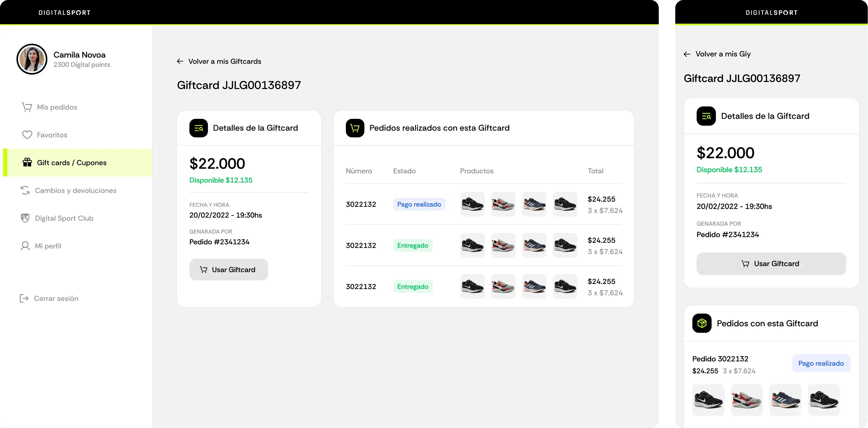Screen dimensions: 868x428
Task: Click the shopping cart icon beside Mis pedidos
Action: [27, 107]
